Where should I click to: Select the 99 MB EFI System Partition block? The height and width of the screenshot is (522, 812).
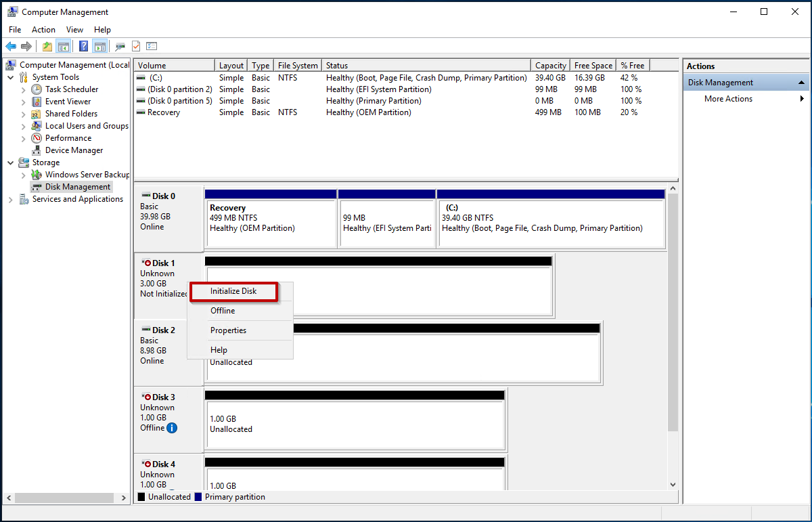[386, 219]
